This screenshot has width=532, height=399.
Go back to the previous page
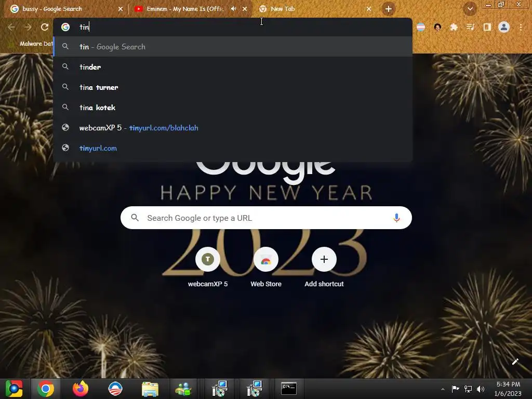(11, 27)
